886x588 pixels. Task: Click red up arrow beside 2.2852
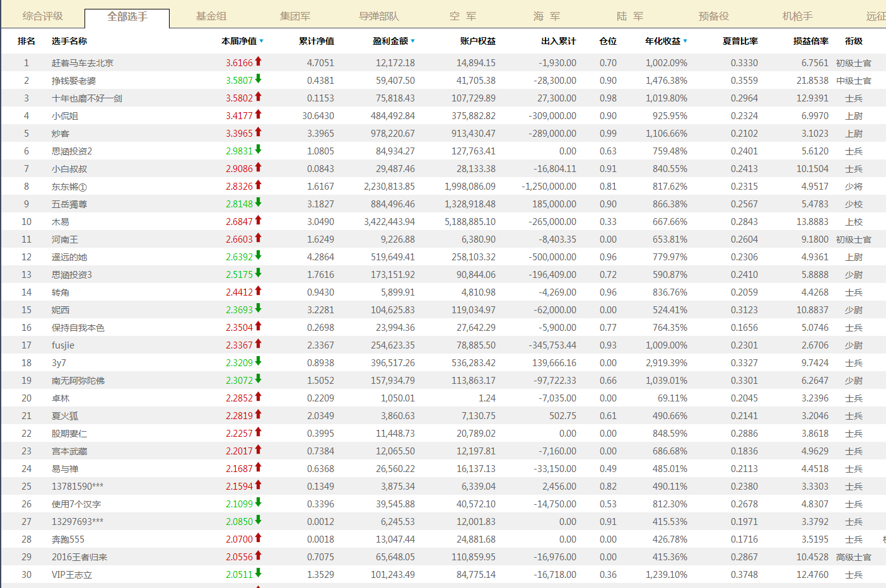(x=258, y=397)
